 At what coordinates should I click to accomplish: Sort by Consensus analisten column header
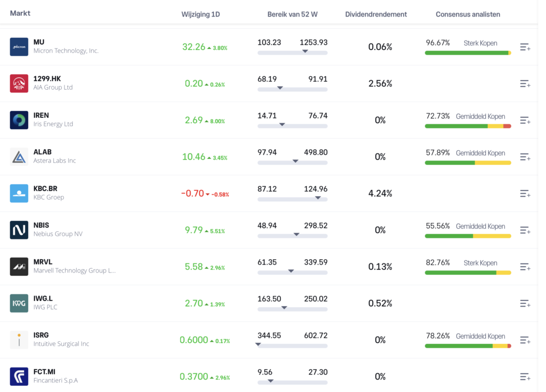(x=468, y=14)
